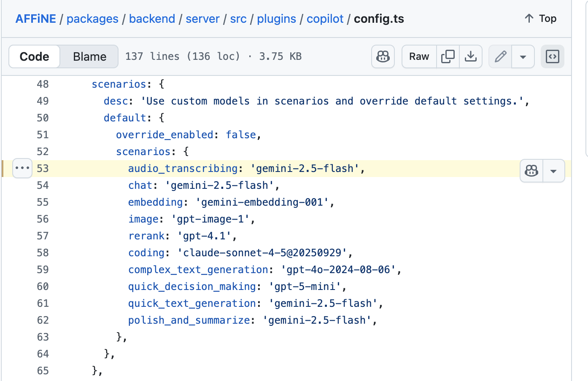Download the raw config.ts file

click(471, 56)
